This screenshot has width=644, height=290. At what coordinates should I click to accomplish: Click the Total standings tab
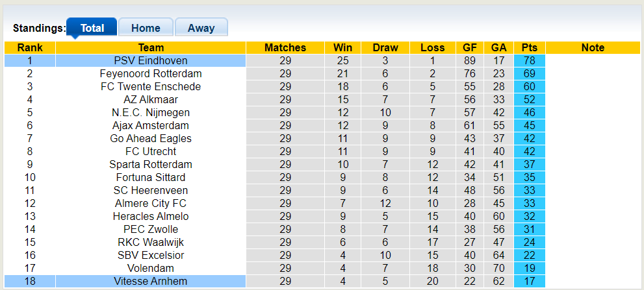point(92,28)
